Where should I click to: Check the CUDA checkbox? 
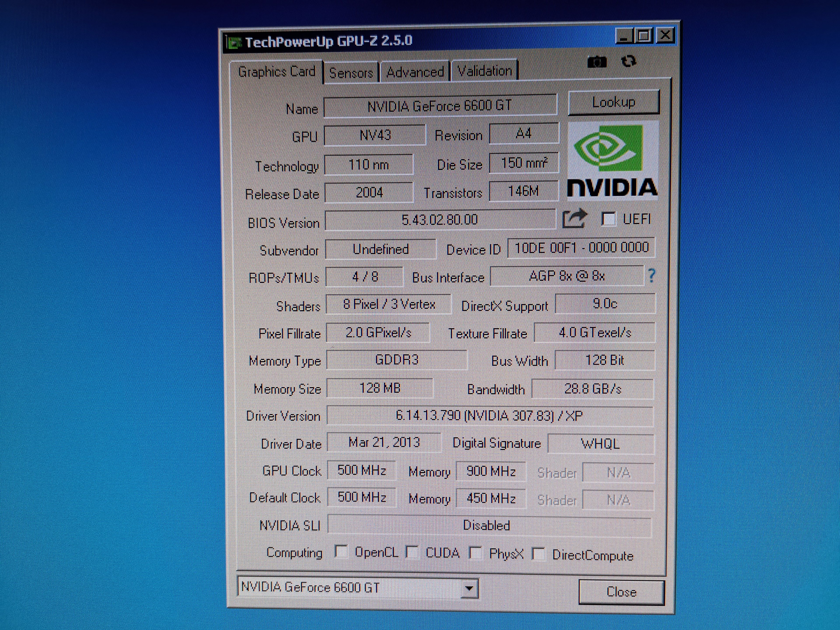point(412,552)
